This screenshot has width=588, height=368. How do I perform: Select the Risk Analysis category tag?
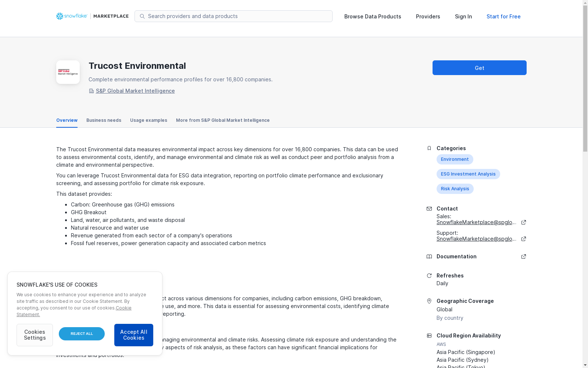click(455, 189)
